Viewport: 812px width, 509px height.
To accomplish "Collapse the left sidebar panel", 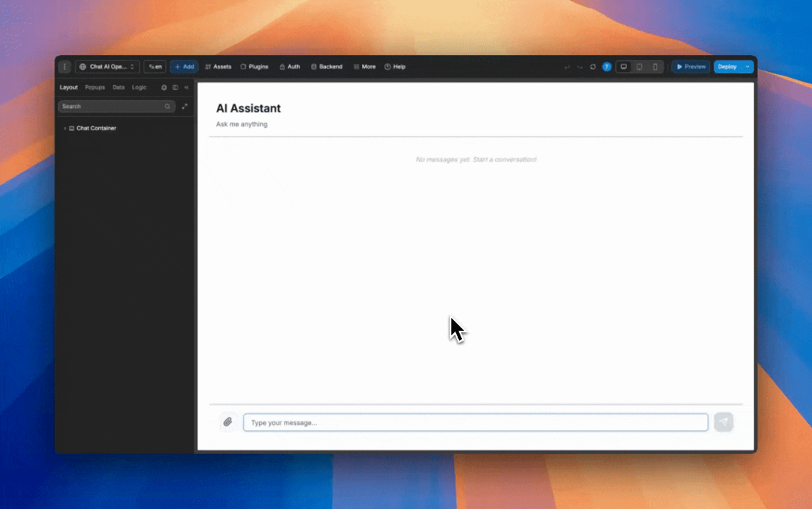I will [x=187, y=88].
